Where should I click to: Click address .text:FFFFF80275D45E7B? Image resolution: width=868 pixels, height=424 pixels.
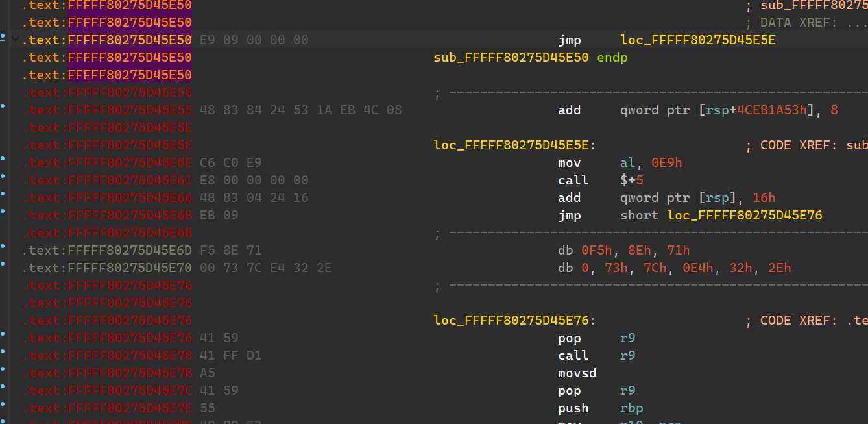[x=108, y=373]
